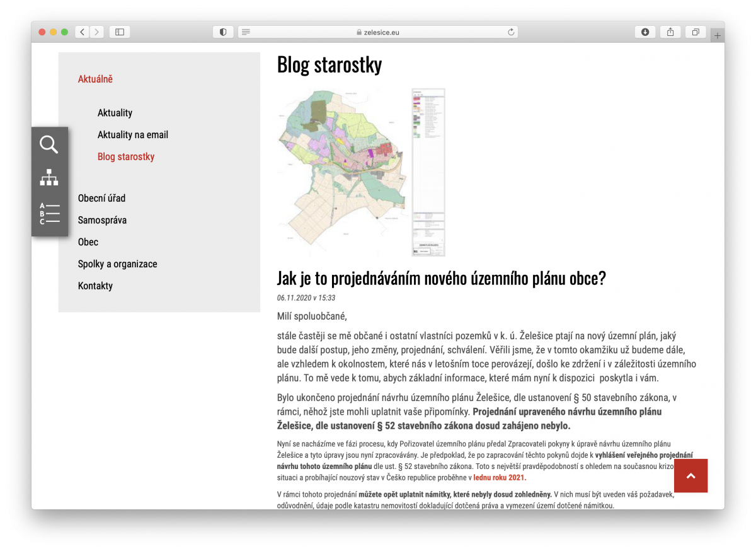Screen dimensions: 756x551
Task: Open a new tab with plus button
Action: tap(717, 36)
